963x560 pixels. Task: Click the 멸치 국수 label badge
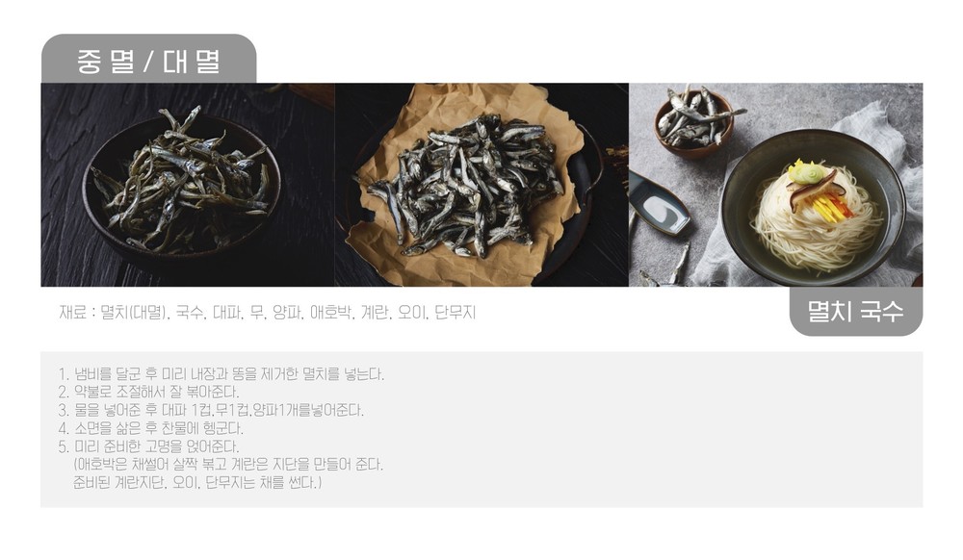click(x=855, y=312)
